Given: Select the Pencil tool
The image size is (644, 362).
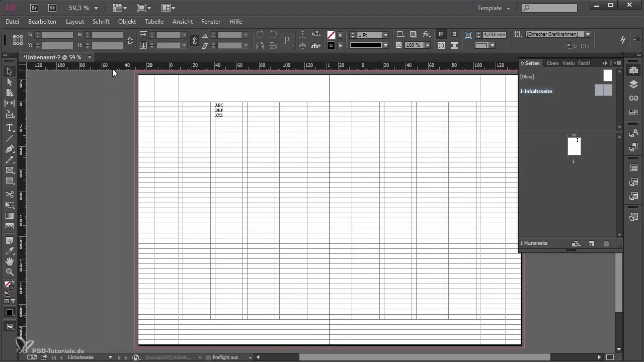Looking at the screenshot, I should coord(10,160).
